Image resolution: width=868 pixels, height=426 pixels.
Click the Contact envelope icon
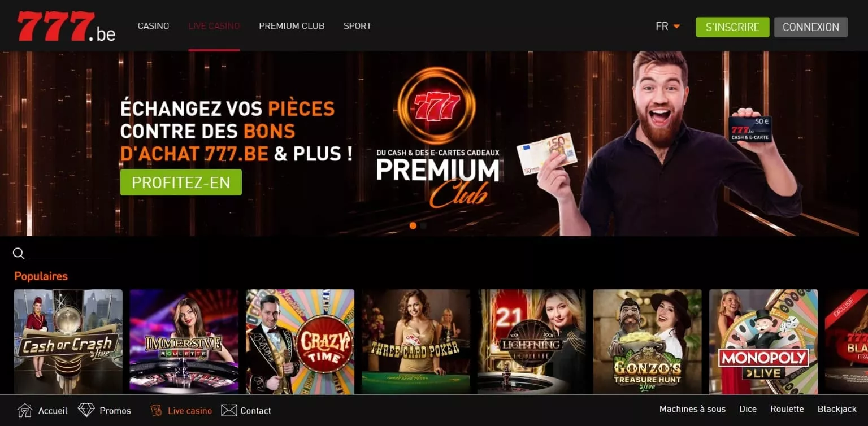[229, 410]
